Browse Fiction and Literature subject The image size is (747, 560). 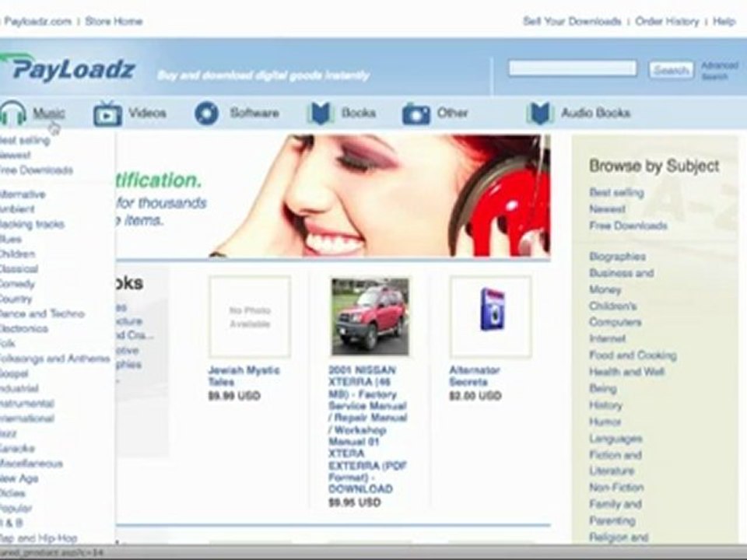615,463
